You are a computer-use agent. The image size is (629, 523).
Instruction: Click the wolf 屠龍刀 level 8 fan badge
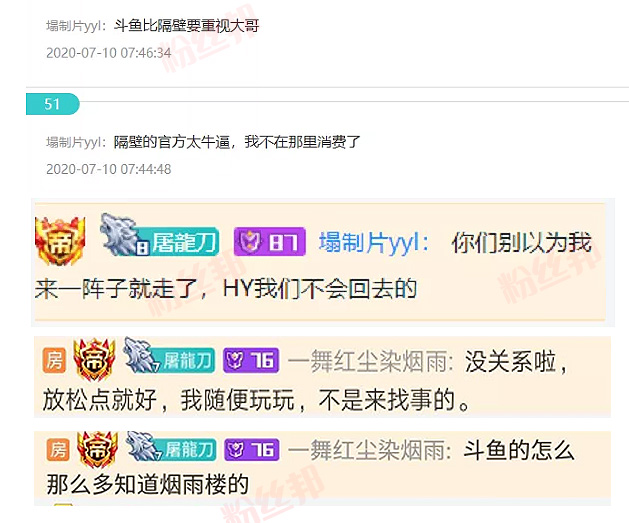point(159,236)
